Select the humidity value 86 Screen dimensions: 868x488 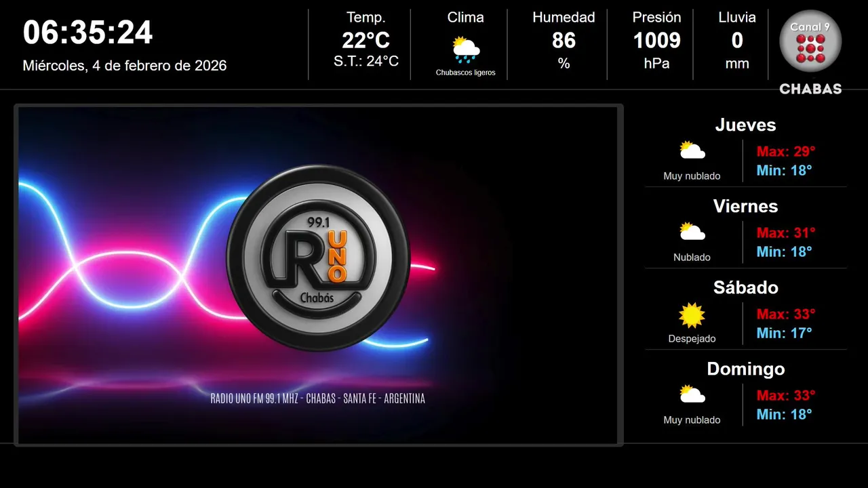tap(564, 41)
